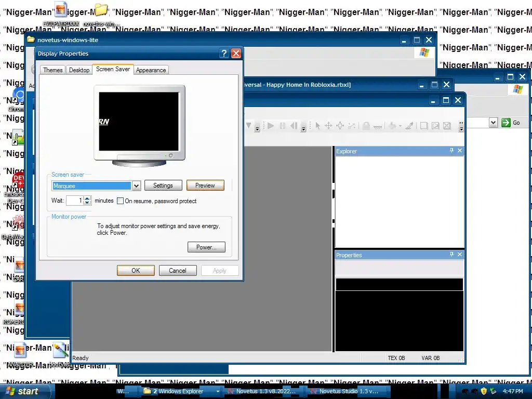Decrease the wait minutes with down arrow
Image resolution: width=532 pixels, height=399 pixels.
[x=87, y=203]
